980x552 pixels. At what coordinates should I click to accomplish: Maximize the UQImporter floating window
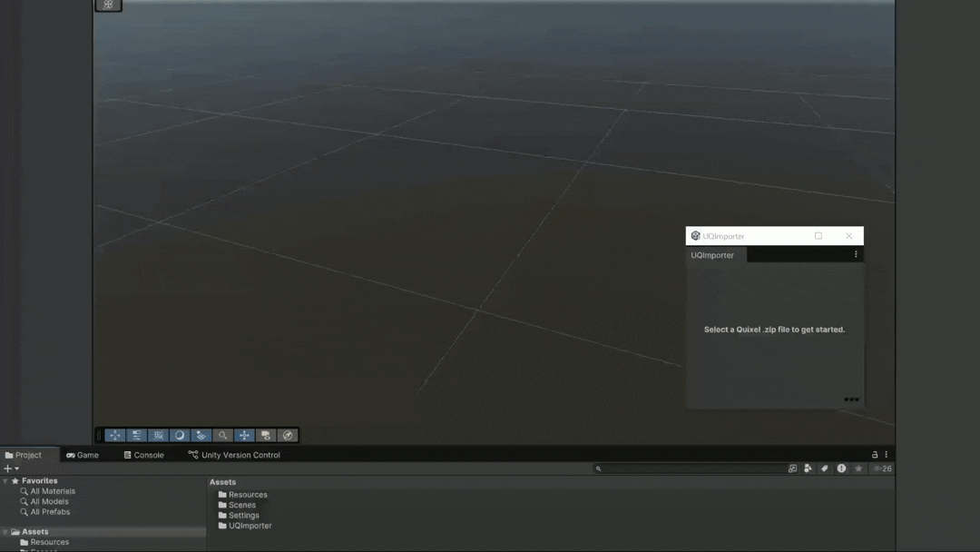pyautogui.click(x=818, y=236)
